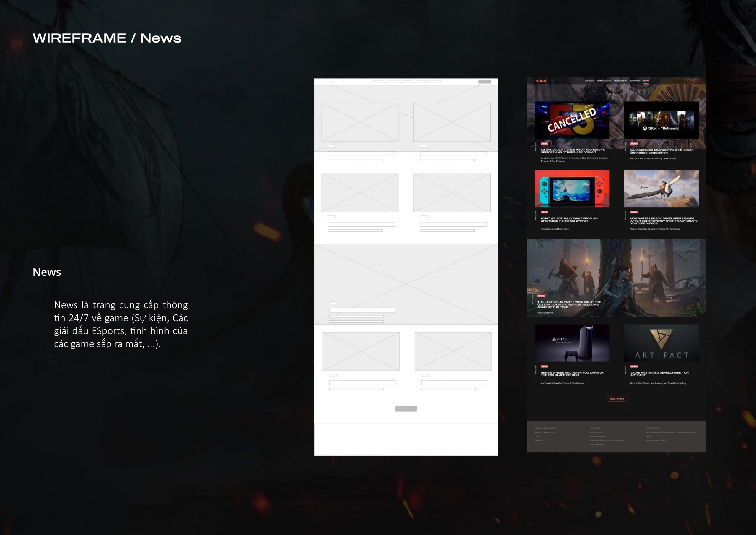Click the NEWS tag above EU approves headline
The width and height of the screenshot is (756, 535).
[634, 144]
